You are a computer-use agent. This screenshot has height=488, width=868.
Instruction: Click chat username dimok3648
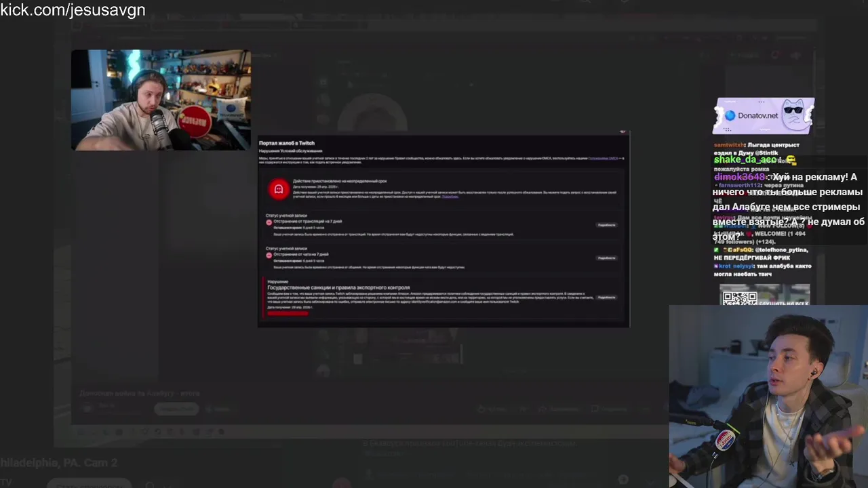(x=739, y=177)
